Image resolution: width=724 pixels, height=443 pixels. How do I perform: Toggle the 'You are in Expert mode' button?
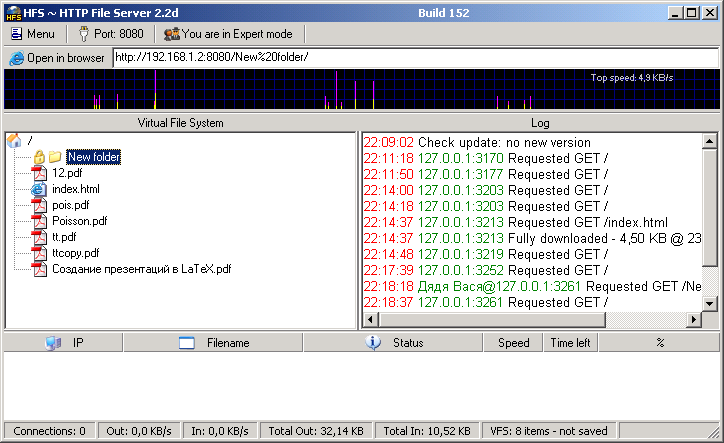pyautogui.click(x=229, y=34)
